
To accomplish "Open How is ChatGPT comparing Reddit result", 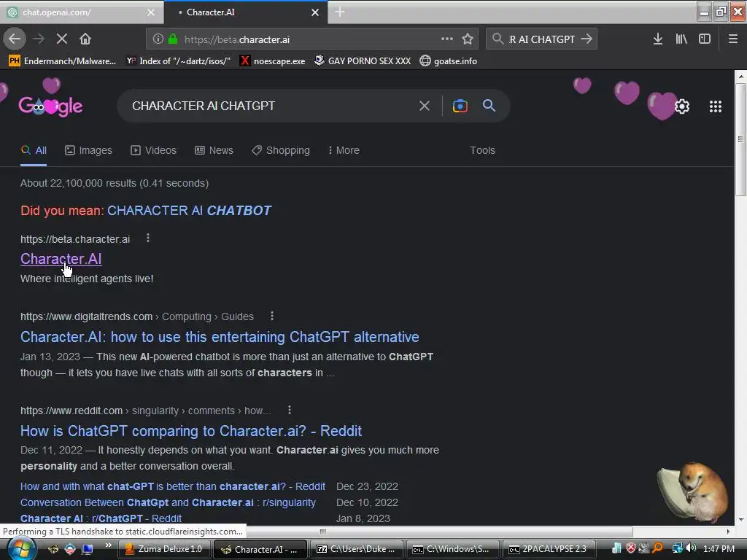I will [x=191, y=430].
